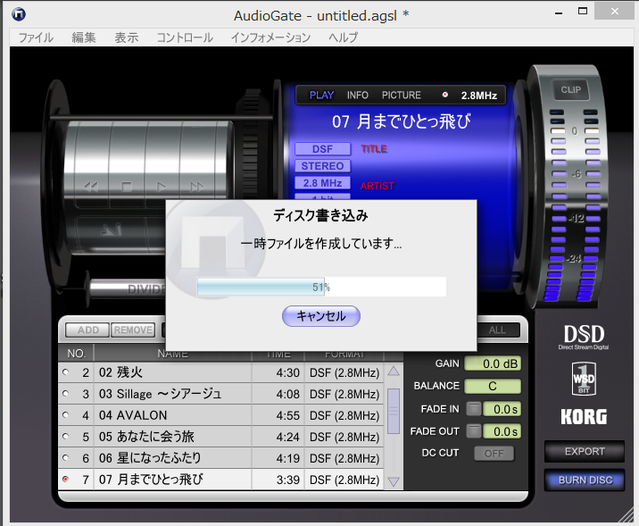Viewport: 639px width, 526px height.
Task: Click the format cell of track 05 row
Action: 344,437
